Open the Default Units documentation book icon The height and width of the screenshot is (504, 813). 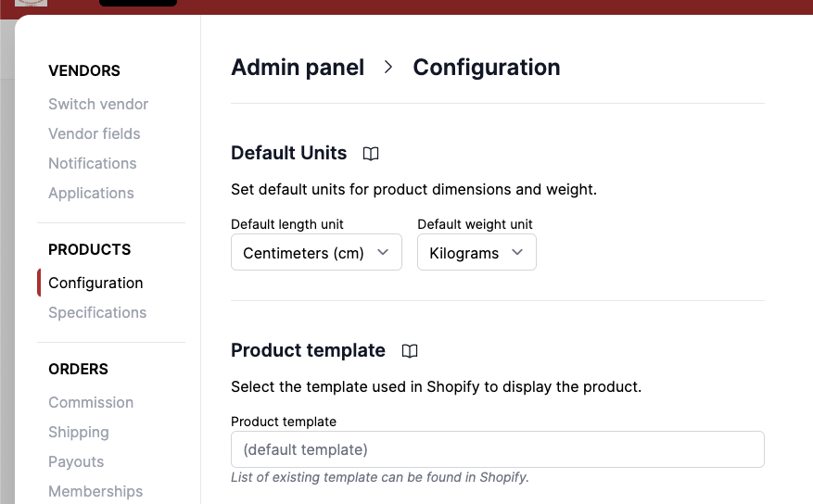pyautogui.click(x=371, y=154)
